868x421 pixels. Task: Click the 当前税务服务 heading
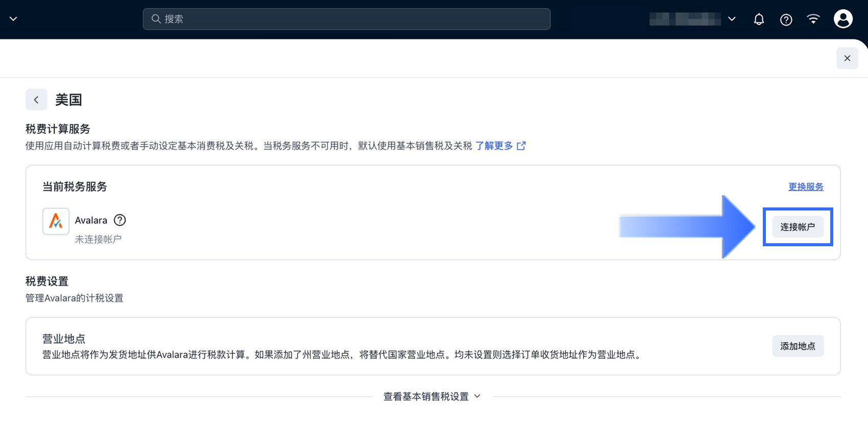(75, 187)
